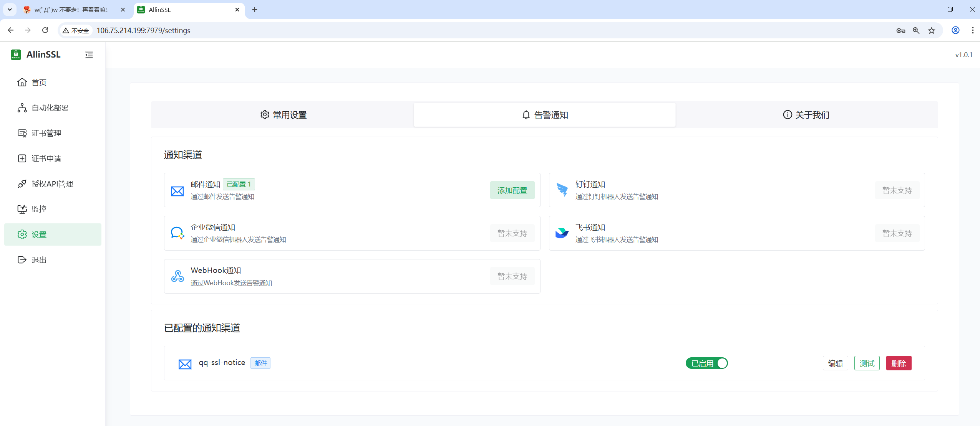
Task: Select 设置 in the sidebar
Action: pos(53,234)
